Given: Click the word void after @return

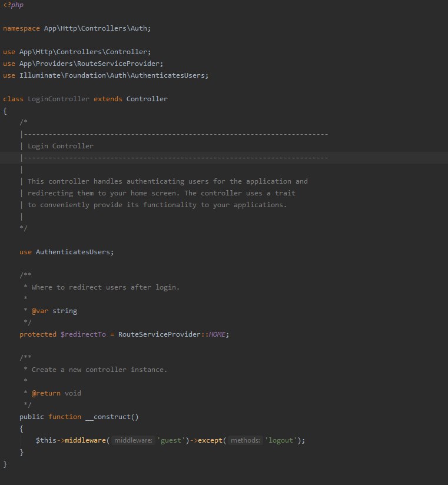Looking at the screenshot, I should 73,393.
